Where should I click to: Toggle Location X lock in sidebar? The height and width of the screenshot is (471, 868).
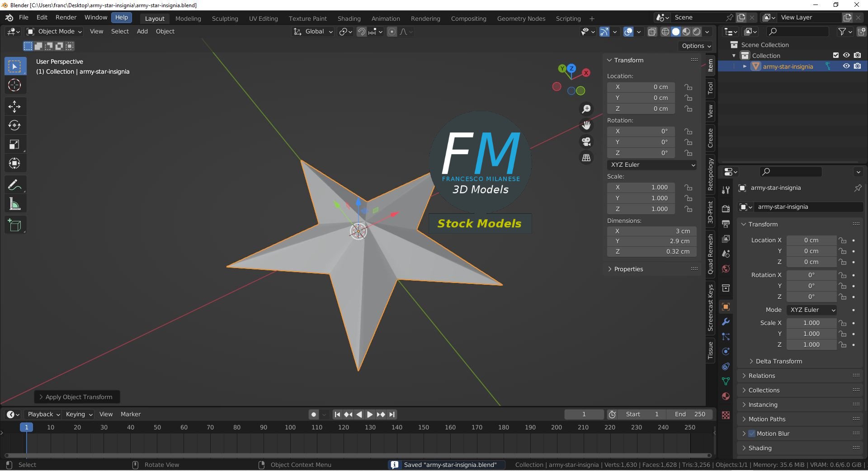point(688,87)
